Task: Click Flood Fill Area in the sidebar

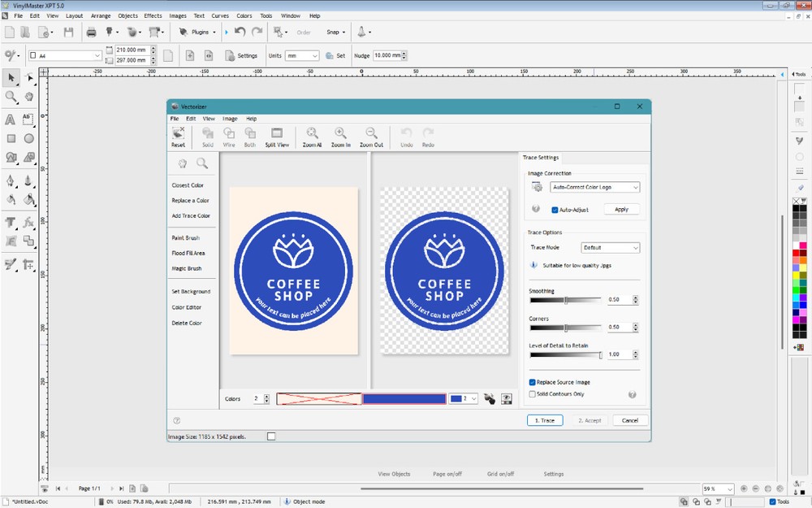Action: coord(190,253)
